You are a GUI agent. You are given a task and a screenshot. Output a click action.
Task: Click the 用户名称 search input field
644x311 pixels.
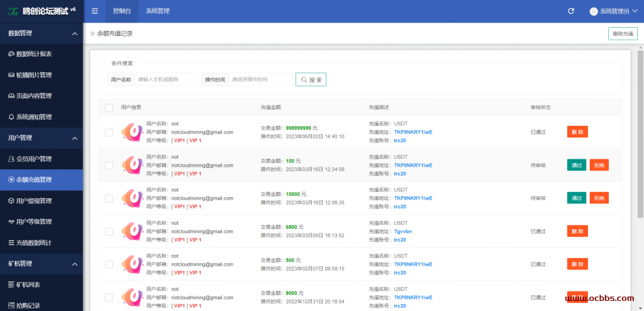point(166,79)
